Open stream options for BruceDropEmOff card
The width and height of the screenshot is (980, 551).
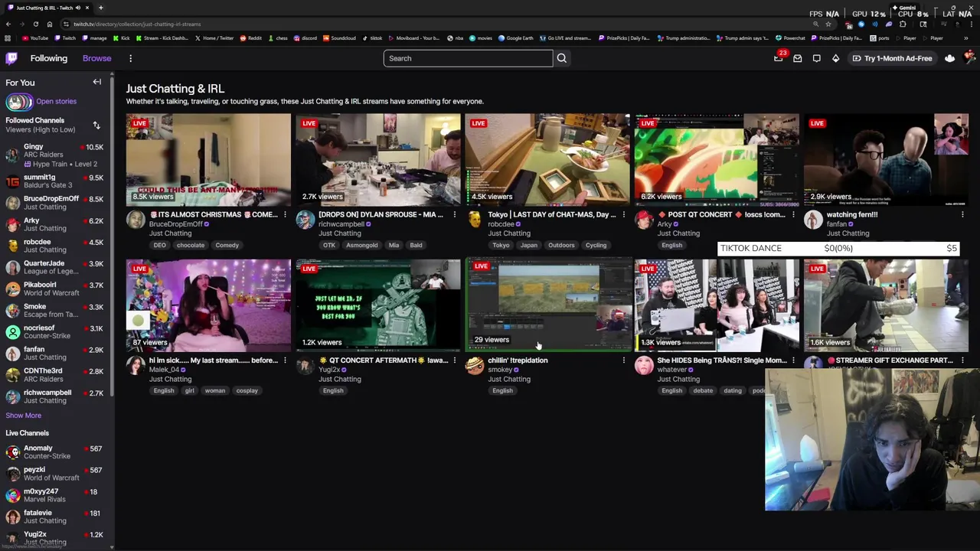(285, 215)
